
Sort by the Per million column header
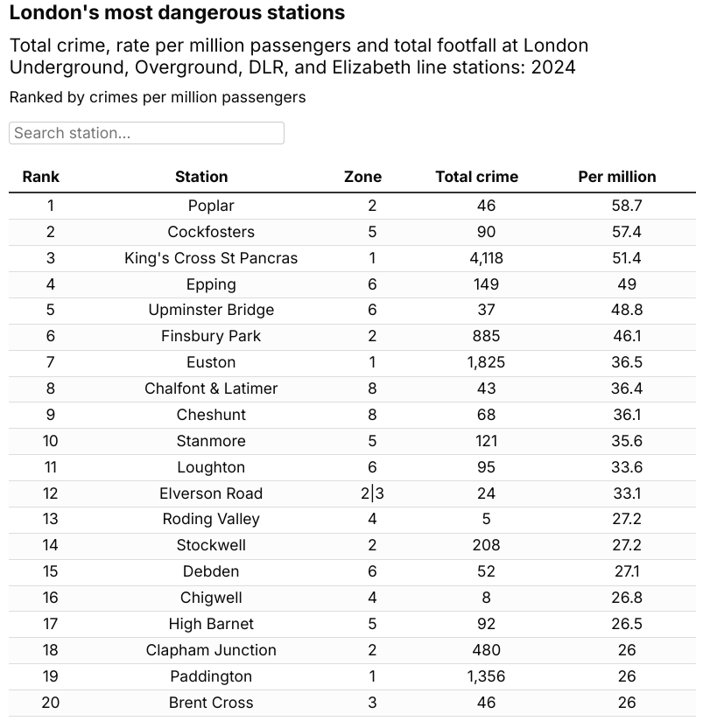coord(617,177)
